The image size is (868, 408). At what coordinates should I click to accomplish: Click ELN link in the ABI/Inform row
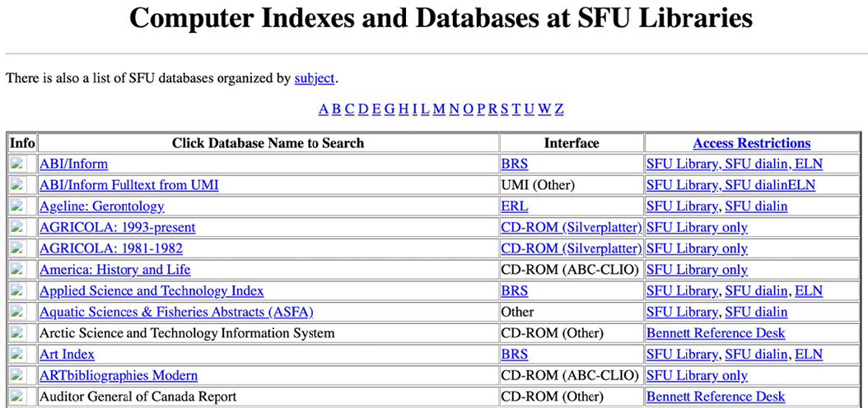pyautogui.click(x=809, y=164)
